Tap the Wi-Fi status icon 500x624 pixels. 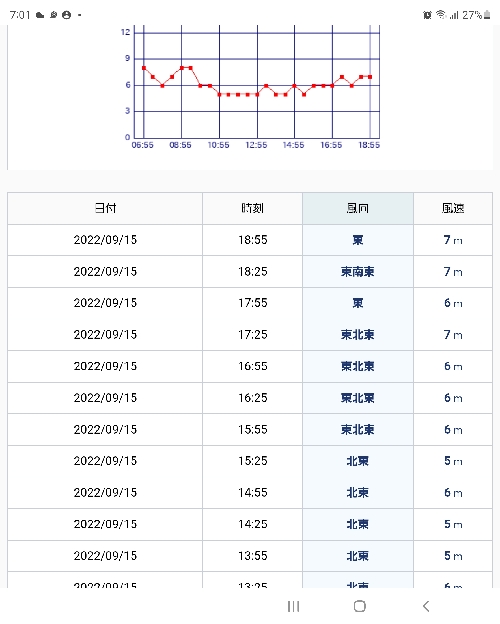click(x=441, y=15)
